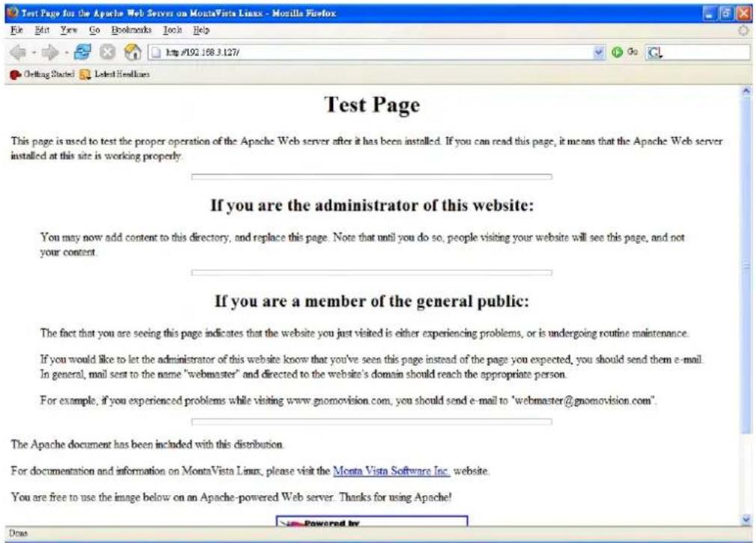Click the search engine icon
Screen dimensions: 756x543
click(654, 52)
